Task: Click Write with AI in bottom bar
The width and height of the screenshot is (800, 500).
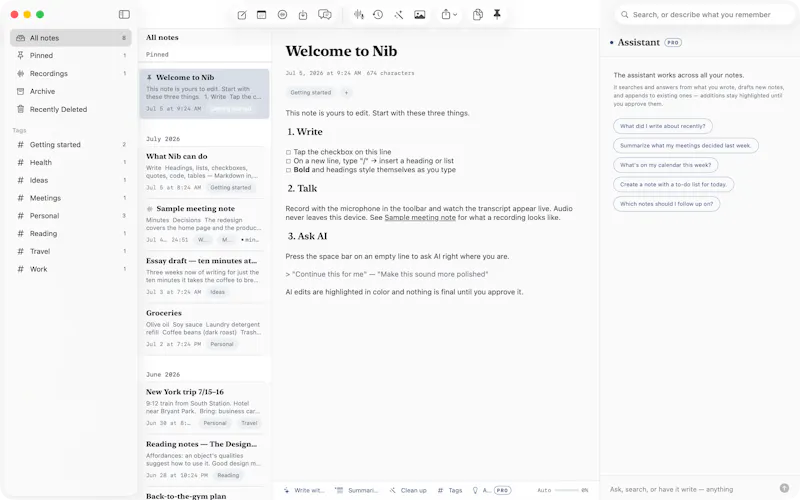Action: pyautogui.click(x=305, y=490)
